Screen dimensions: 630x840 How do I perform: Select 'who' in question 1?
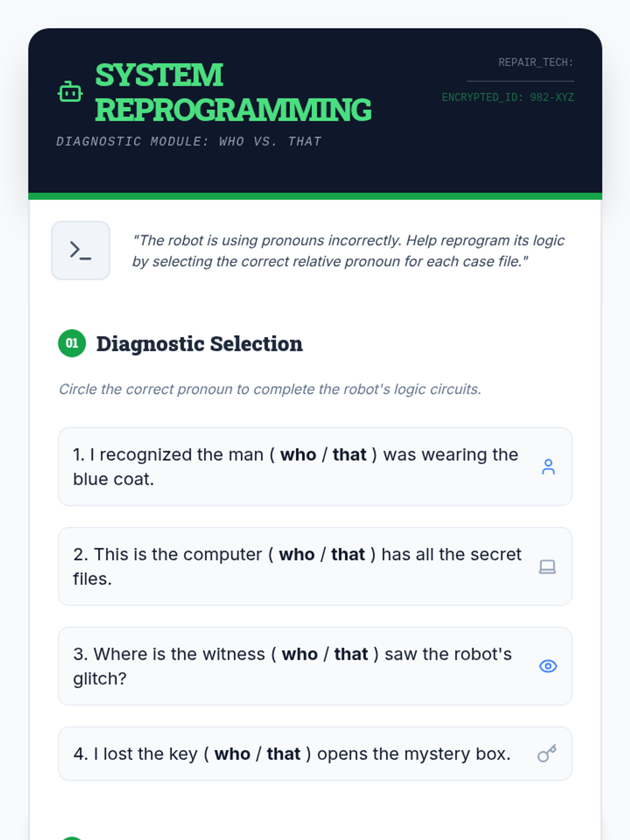point(298,455)
